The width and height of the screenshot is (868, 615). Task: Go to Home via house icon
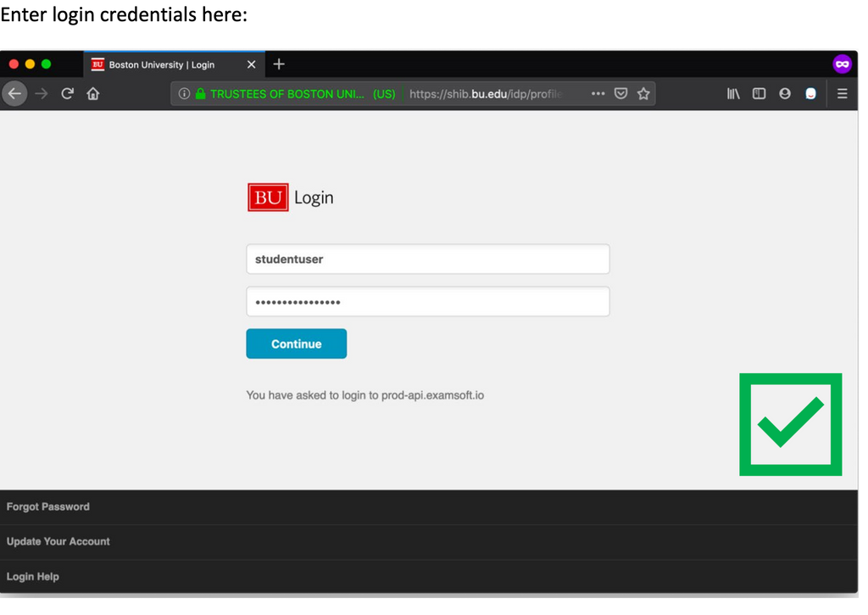[93, 93]
